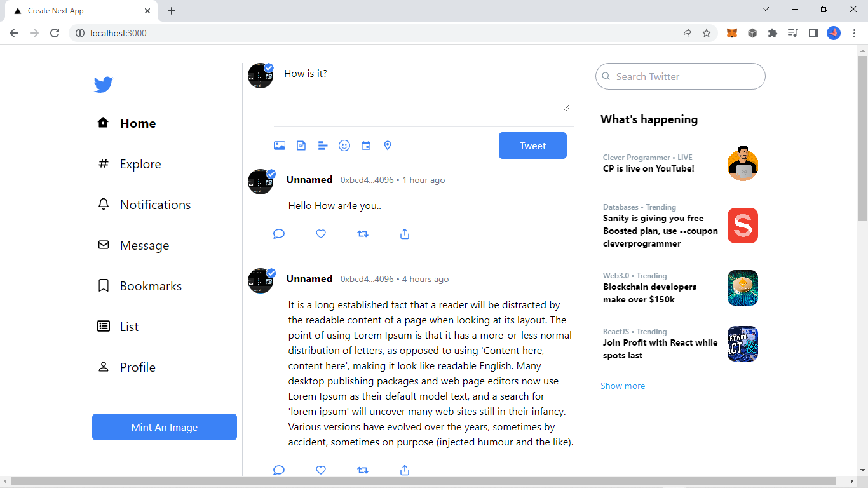Bookmark this page with the star icon
This screenshot has width=868, height=488.
coord(707,33)
